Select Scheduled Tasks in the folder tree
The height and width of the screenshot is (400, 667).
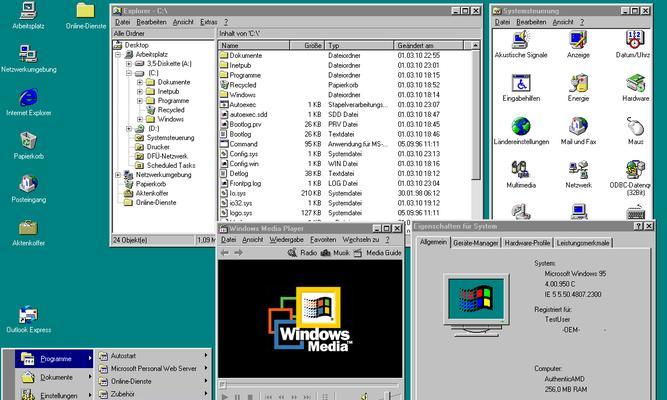tap(165, 166)
